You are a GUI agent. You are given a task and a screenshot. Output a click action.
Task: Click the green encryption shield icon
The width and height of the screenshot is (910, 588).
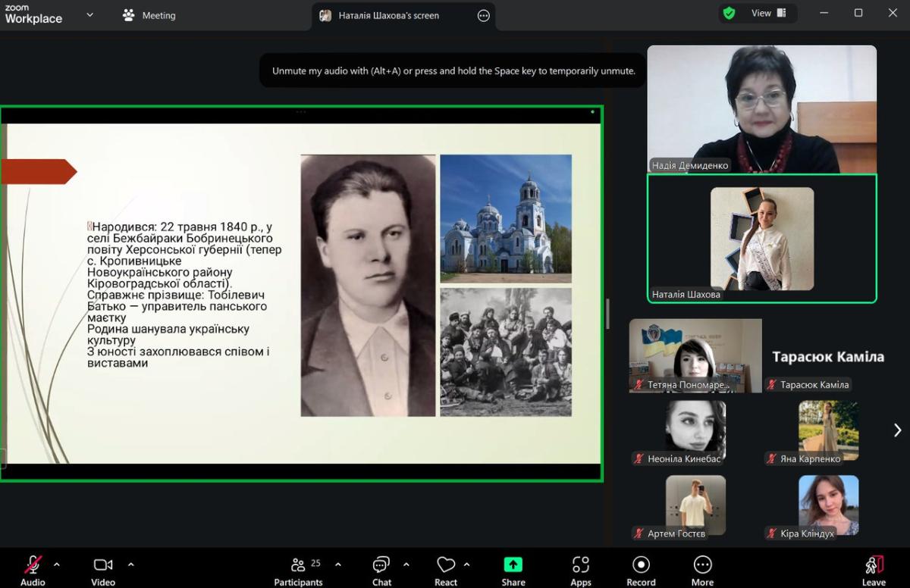729,13
